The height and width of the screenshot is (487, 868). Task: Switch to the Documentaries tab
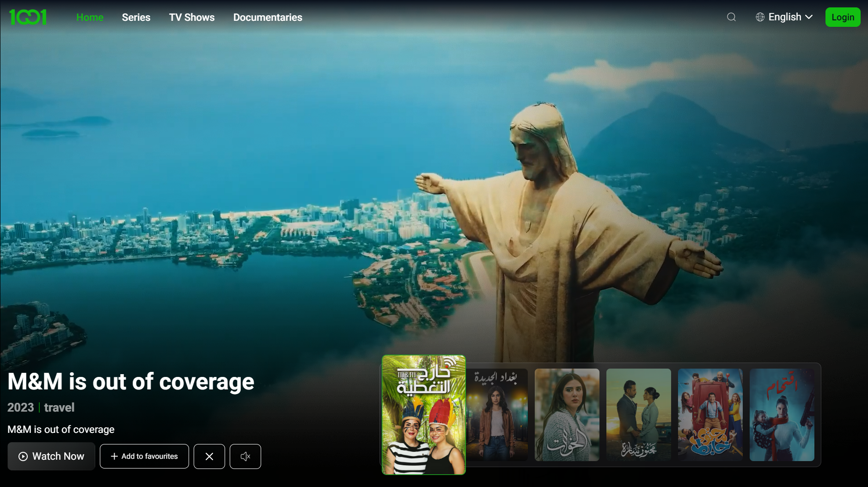(x=268, y=17)
